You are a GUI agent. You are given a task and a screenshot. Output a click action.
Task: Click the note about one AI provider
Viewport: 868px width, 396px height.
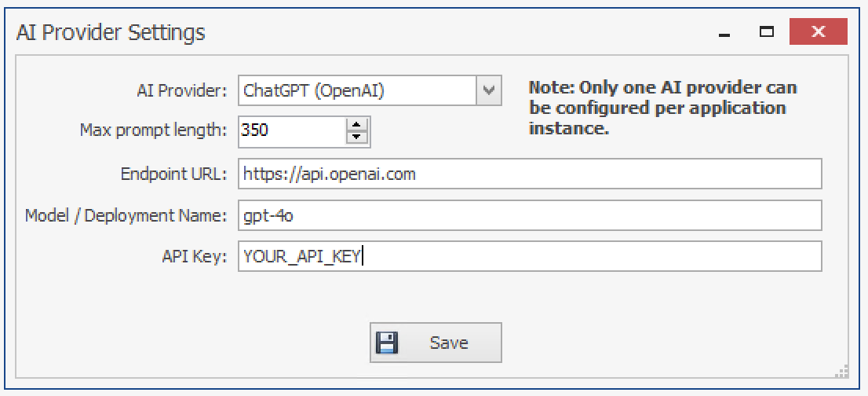tap(662, 108)
